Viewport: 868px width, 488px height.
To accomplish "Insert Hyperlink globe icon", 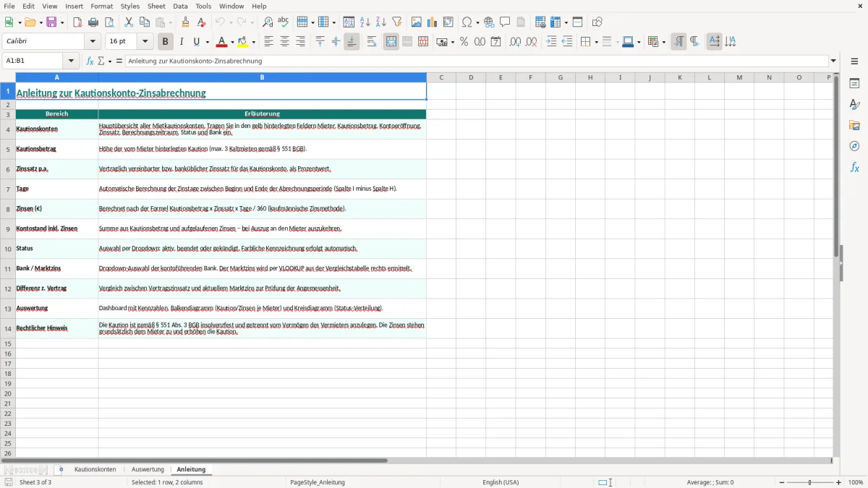I will [490, 22].
